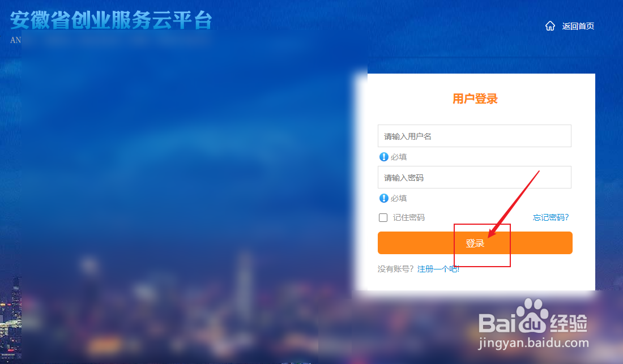The image size is (623, 364).
Task: Tick the 记住密码 checkbox
Action: tap(383, 217)
